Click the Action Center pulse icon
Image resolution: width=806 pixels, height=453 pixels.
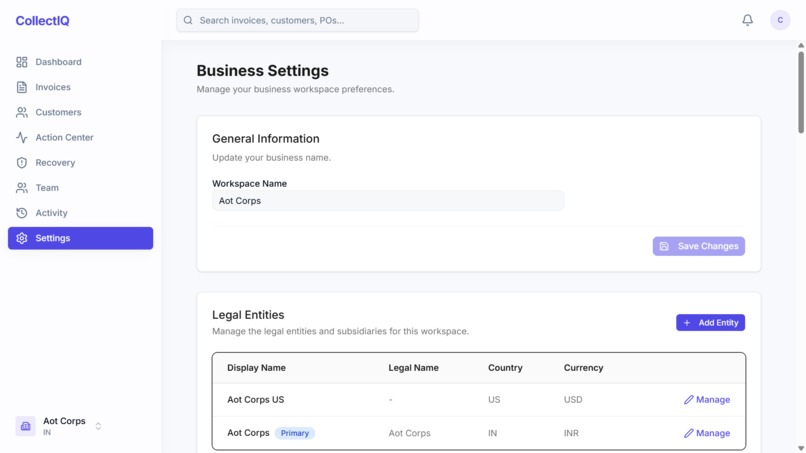(x=22, y=137)
